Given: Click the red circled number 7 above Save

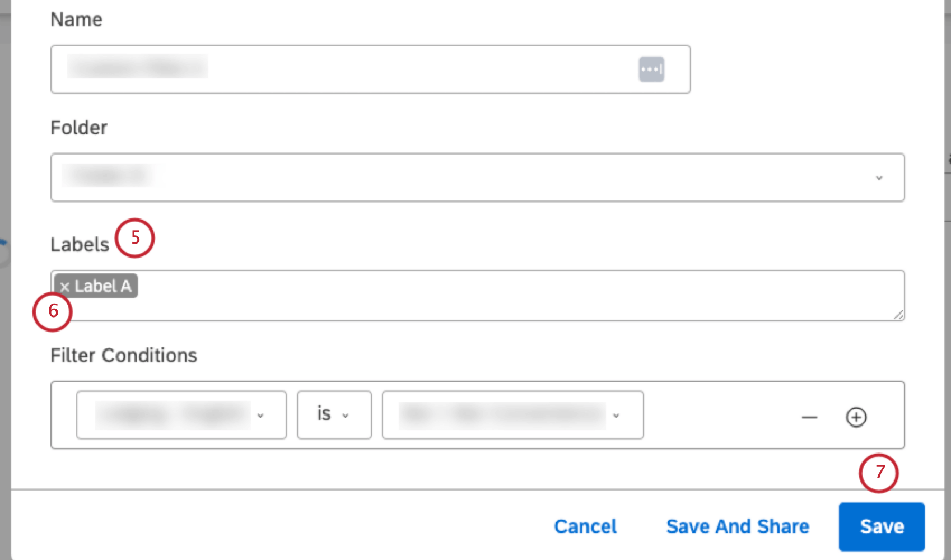Looking at the screenshot, I should click(x=879, y=473).
